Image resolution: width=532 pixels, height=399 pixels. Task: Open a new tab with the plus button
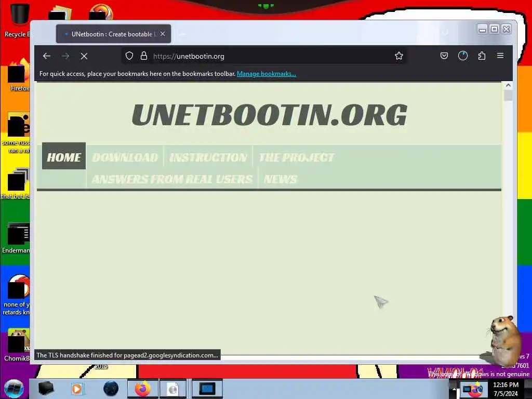[x=182, y=34]
